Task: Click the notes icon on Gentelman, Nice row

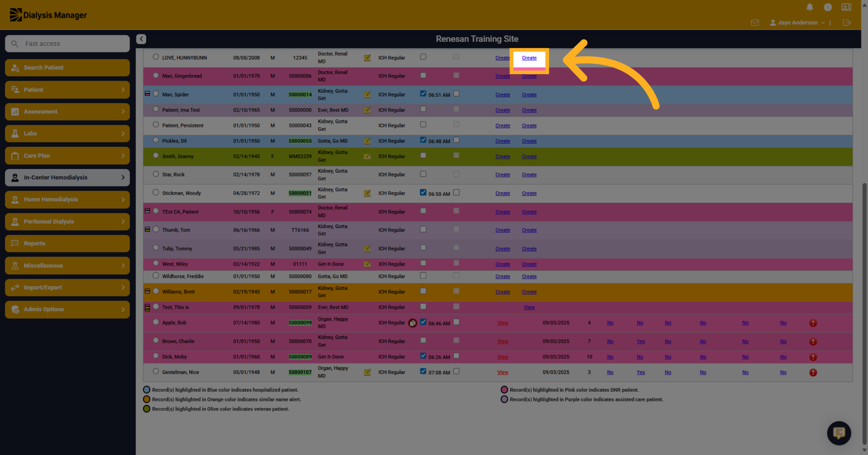Action: (367, 372)
